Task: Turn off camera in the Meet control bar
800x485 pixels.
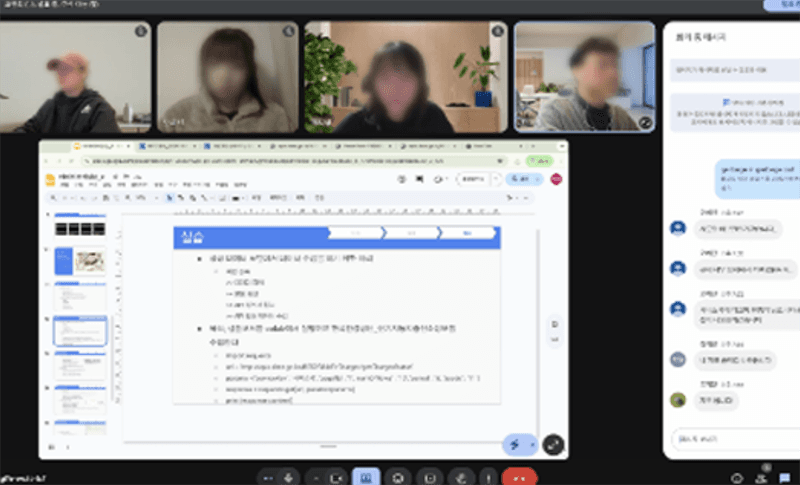Action: pos(336,478)
